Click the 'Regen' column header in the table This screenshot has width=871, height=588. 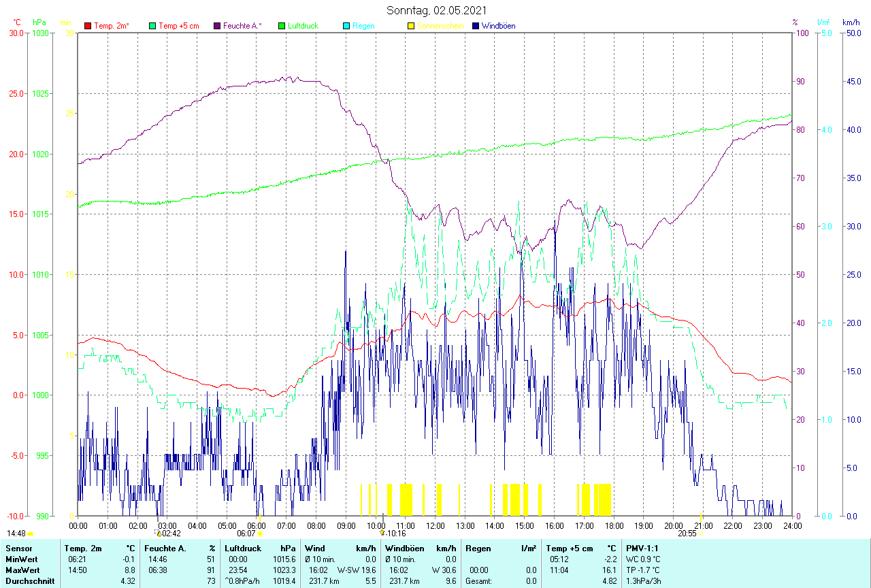(477, 548)
